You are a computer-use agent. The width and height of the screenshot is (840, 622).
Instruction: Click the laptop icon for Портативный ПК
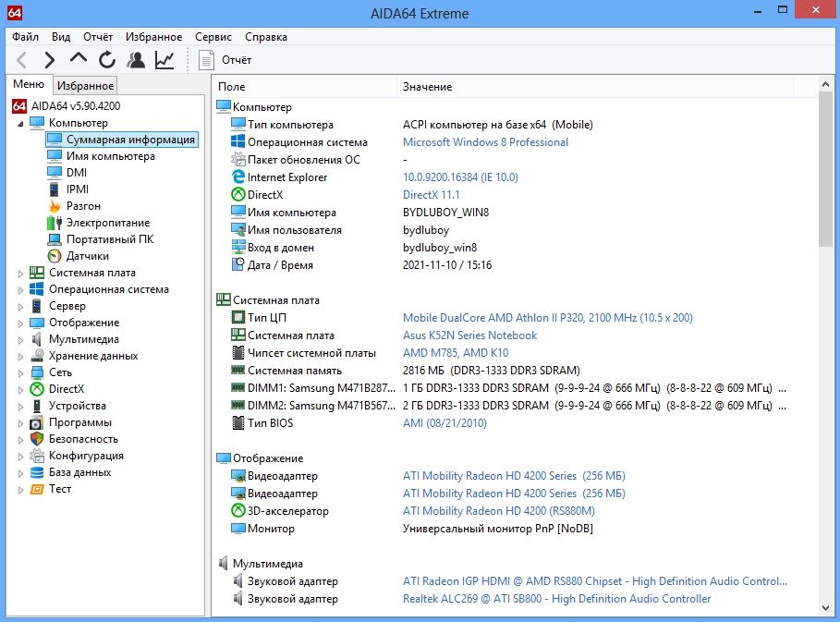(55, 239)
